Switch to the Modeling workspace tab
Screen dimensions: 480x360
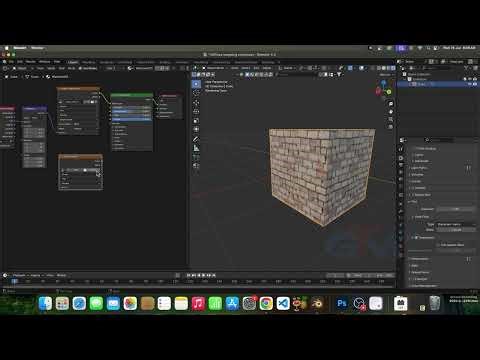tap(88, 62)
